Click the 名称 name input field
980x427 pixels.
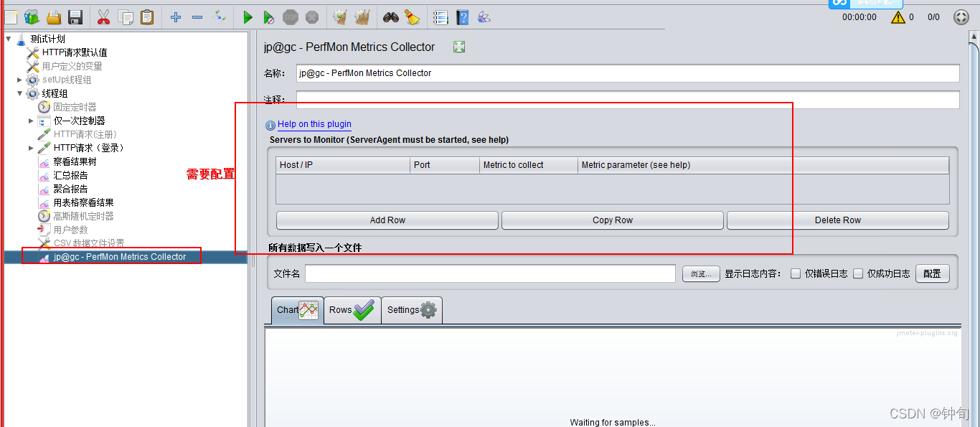point(628,73)
